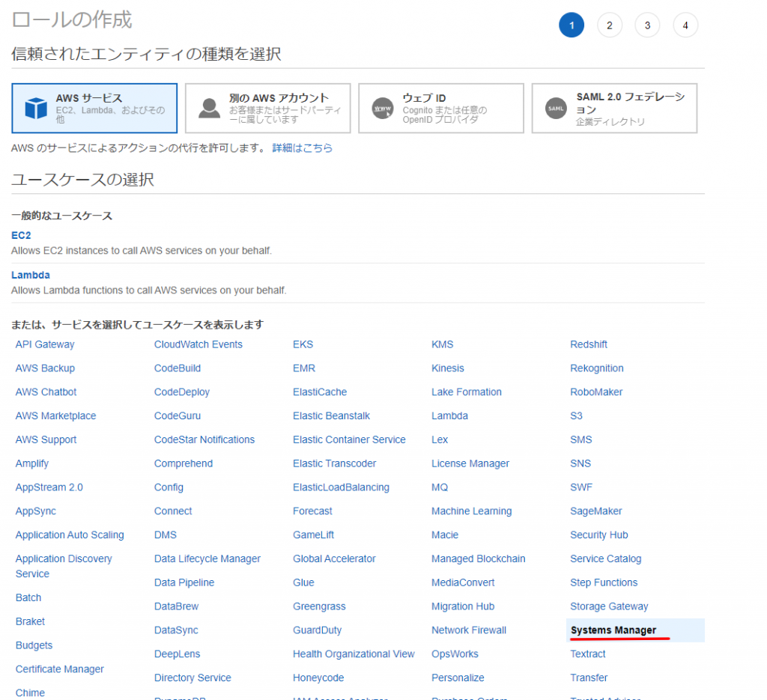The height and width of the screenshot is (700, 767).
Task: Choose AWS Support service
Action: click(x=46, y=439)
